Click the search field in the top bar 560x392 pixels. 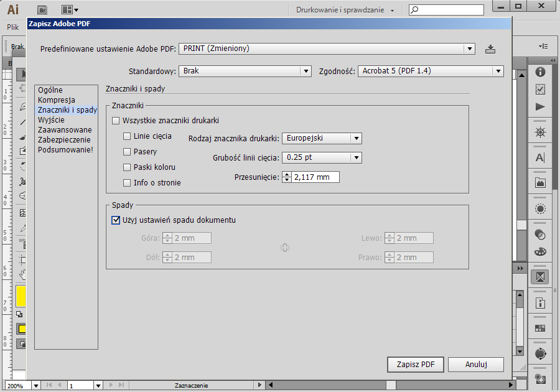(x=446, y=9)
